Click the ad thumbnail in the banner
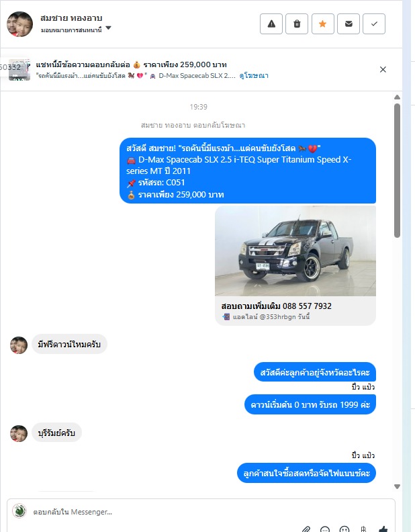Screen dimensions: 415x532 19,70
